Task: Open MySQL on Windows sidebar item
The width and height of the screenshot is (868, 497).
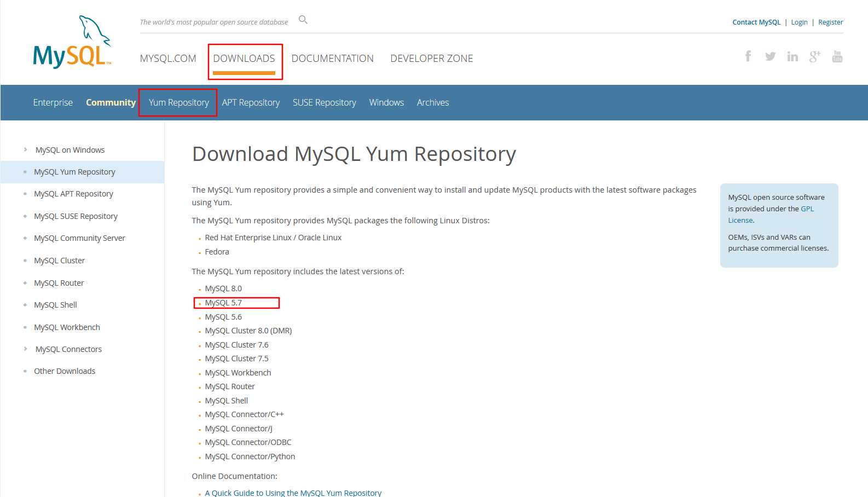Action: pos(70,150)
